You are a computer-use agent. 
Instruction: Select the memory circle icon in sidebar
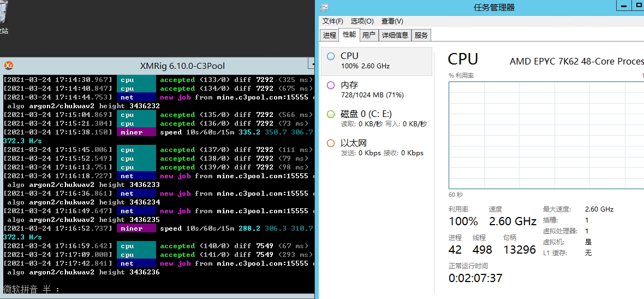tap(331, 86)
